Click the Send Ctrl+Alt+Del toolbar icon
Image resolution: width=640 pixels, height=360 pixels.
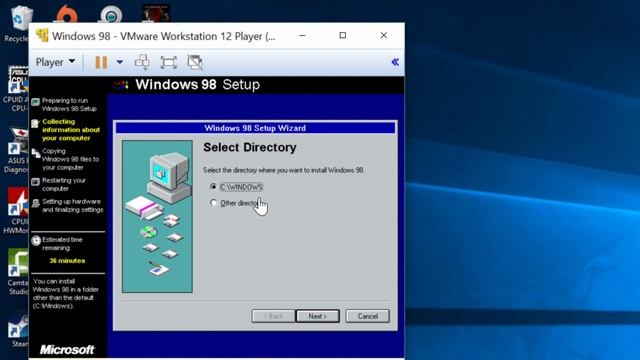142,62
